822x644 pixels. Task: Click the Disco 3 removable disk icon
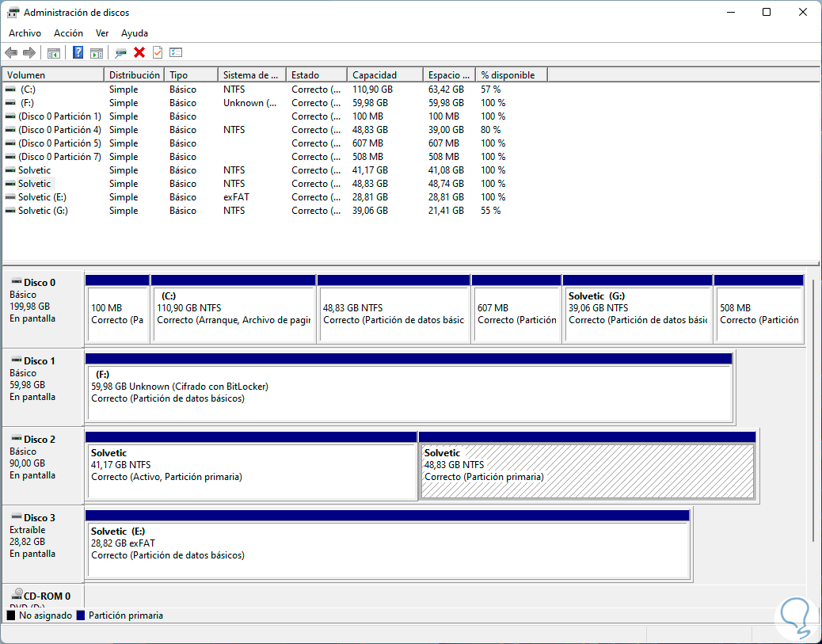coord(17,517)
